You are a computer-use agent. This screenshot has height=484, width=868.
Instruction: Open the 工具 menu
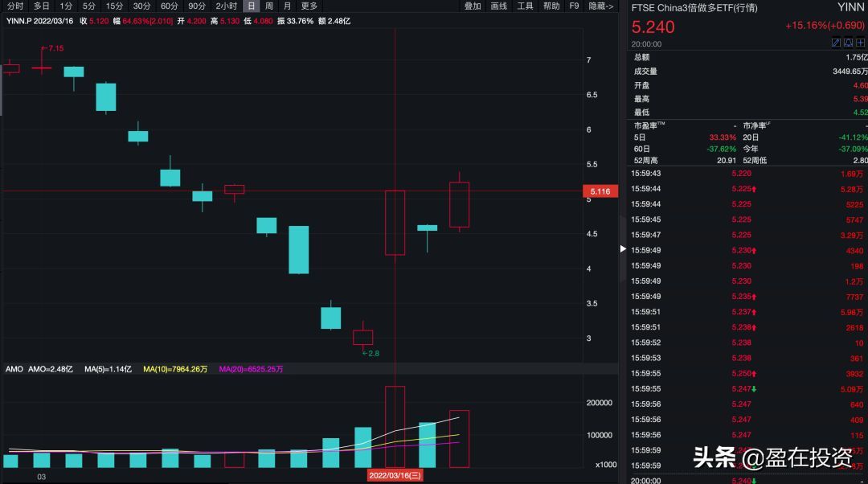(x=525, y=6)
